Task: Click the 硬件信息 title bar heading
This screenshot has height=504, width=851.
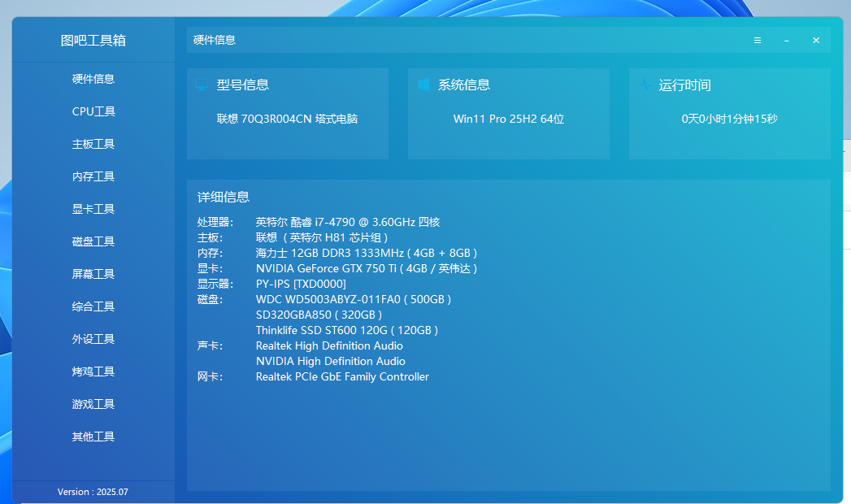Action: (x=215, y=40)
